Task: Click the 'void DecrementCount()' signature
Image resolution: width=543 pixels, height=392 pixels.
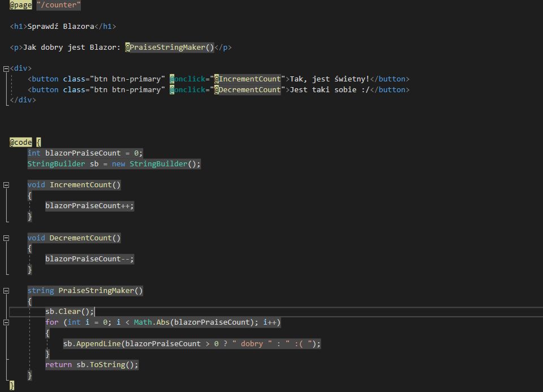Action: [x=74, y=238]
